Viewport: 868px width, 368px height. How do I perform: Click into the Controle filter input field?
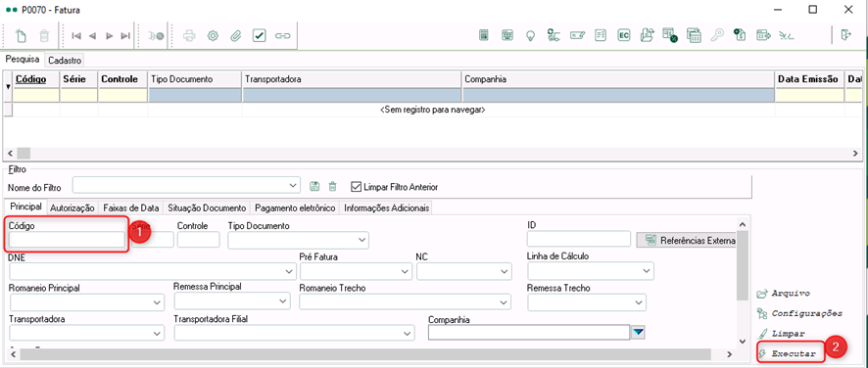(199, 240)
